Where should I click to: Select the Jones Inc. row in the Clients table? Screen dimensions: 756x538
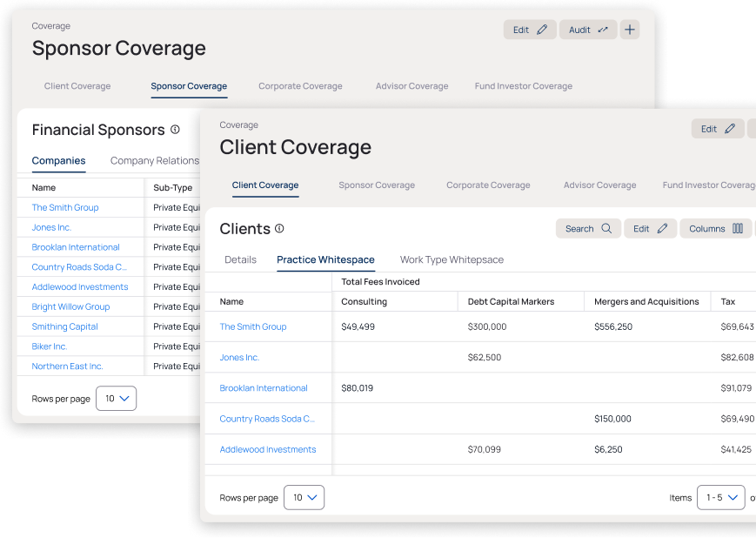click(x=239, y=357)
